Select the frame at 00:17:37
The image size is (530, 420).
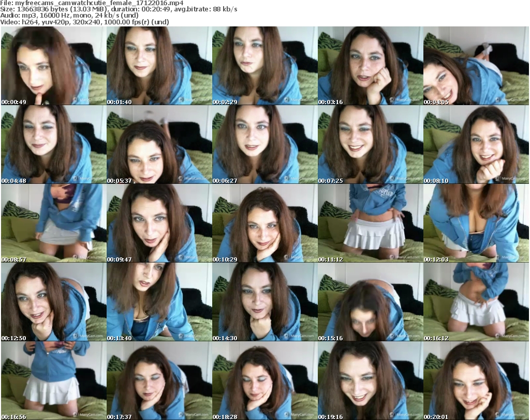coord(159,381)
